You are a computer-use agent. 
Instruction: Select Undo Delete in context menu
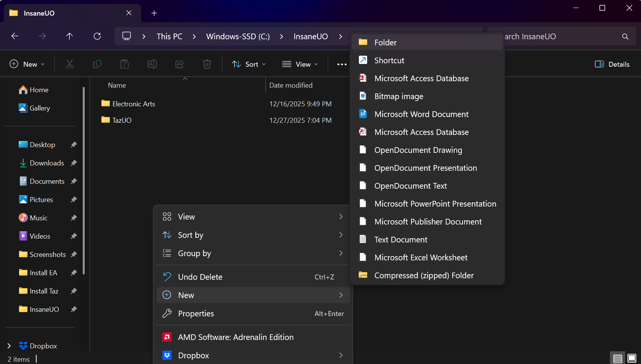tap(200, 277)
